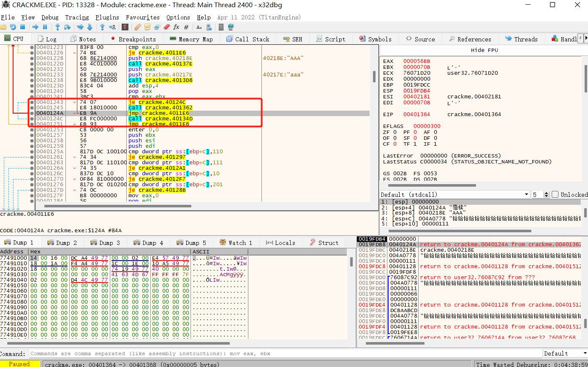The image size is (588, 367).
Task: Open the Patches band-aid icon
Action: tap(138, 27)
